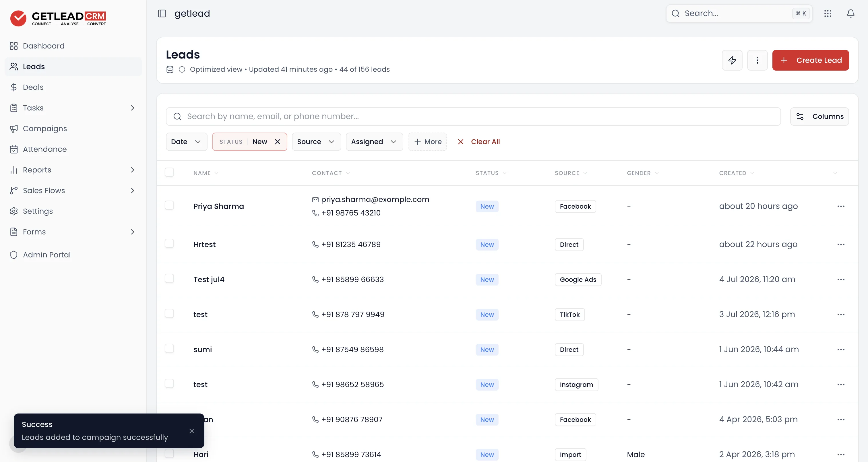Clear all active filters
Screen dimensions: 868x462
click(x=478, y=142)
